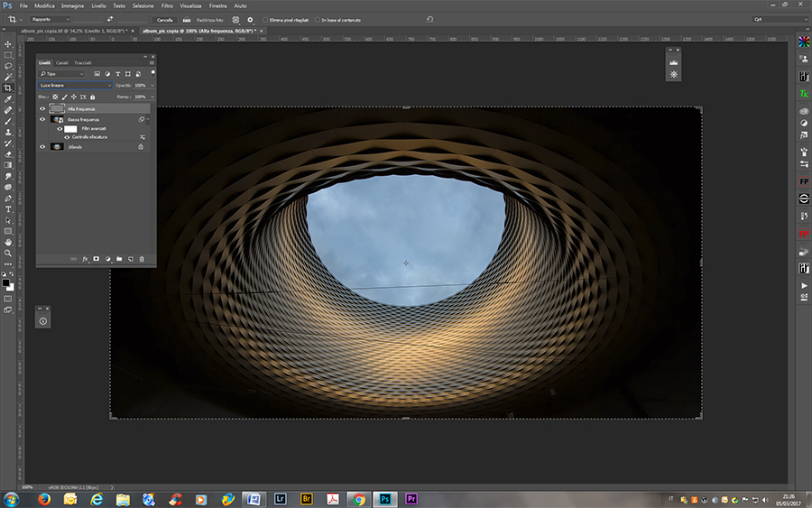The height and width of the screenshot is (508, 812).
Task: Create a new group with the folder icon
Action: tap(119, 259)
